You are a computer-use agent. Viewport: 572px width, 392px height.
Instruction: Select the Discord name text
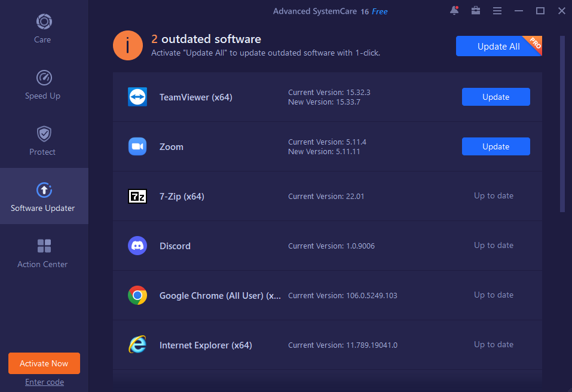pyautogui.click(x=175, y=246)
